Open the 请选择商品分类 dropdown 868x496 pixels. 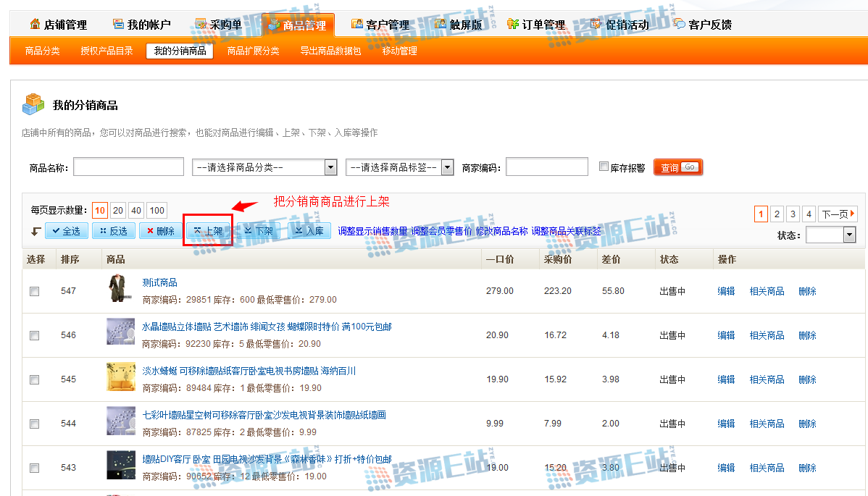point(264,167)
